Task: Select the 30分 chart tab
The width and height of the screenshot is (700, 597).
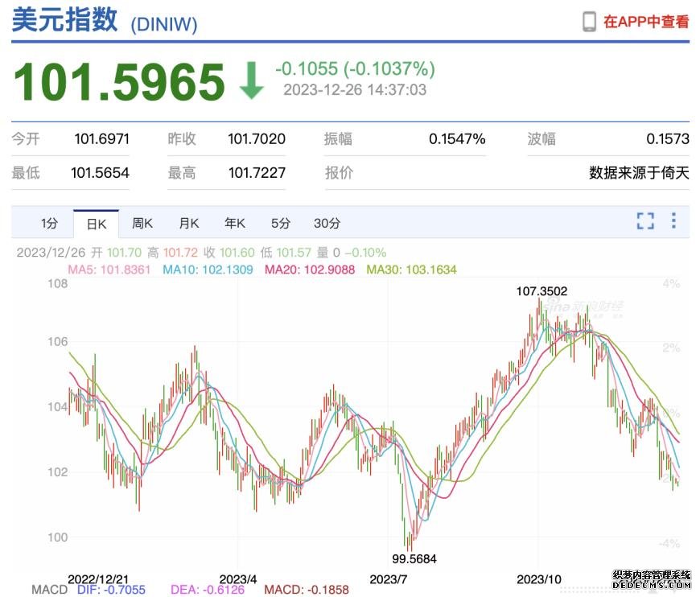Action: tap(327, 223)
